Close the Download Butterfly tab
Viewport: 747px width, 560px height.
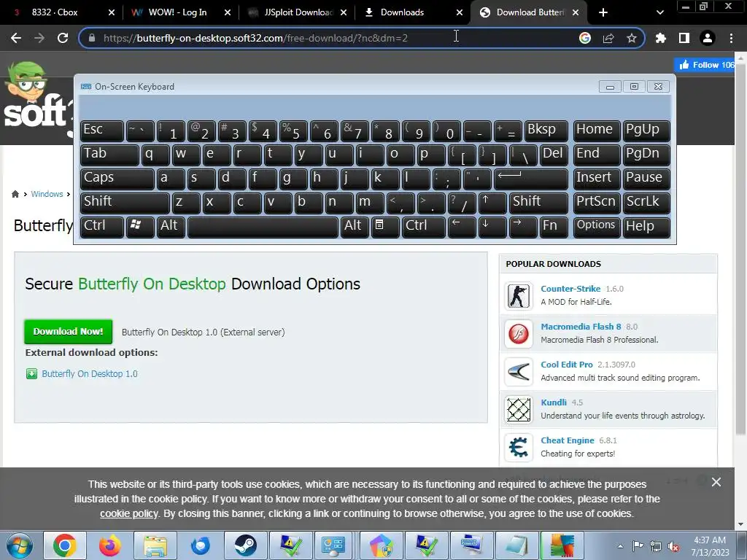coord(576,12)
